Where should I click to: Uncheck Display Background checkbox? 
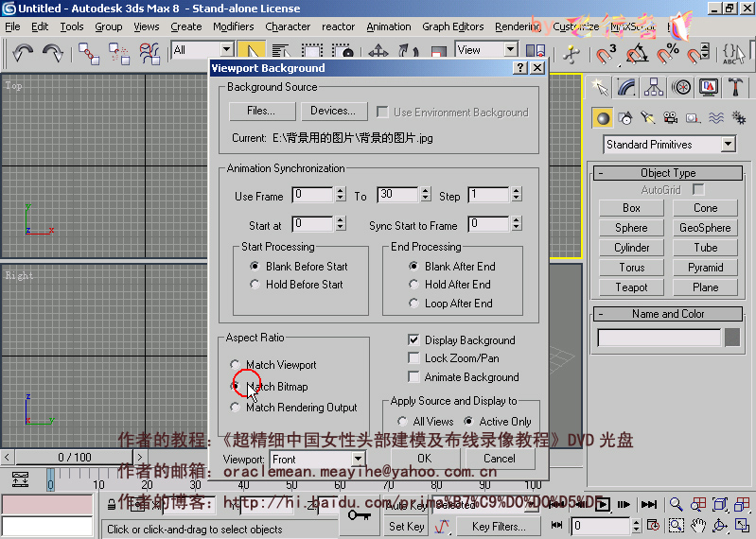point(413,340)
